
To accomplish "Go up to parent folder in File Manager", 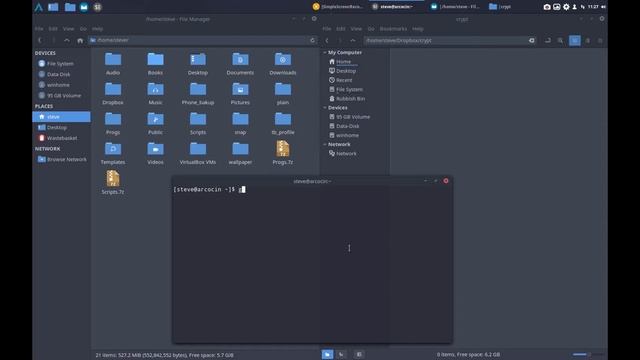I will [67, 40].
